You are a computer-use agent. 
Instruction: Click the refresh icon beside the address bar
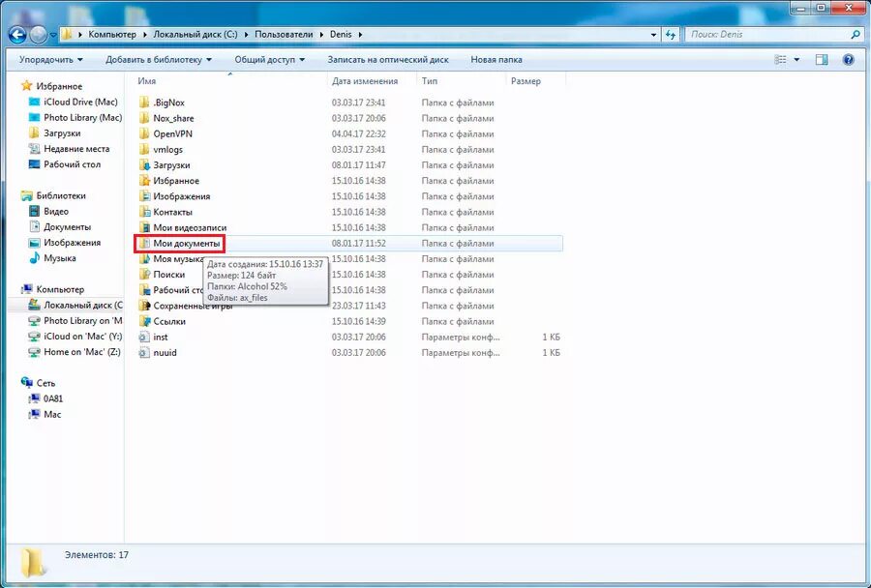(x=671, y=35)
